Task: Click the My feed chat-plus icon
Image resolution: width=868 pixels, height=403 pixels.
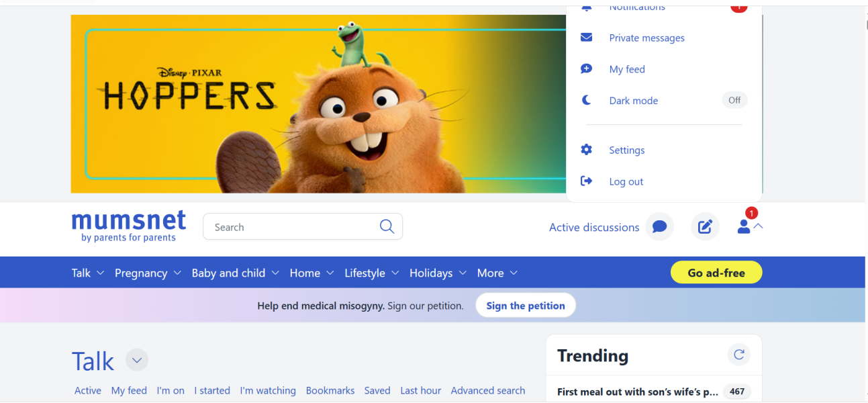Action: pos(586,69)
